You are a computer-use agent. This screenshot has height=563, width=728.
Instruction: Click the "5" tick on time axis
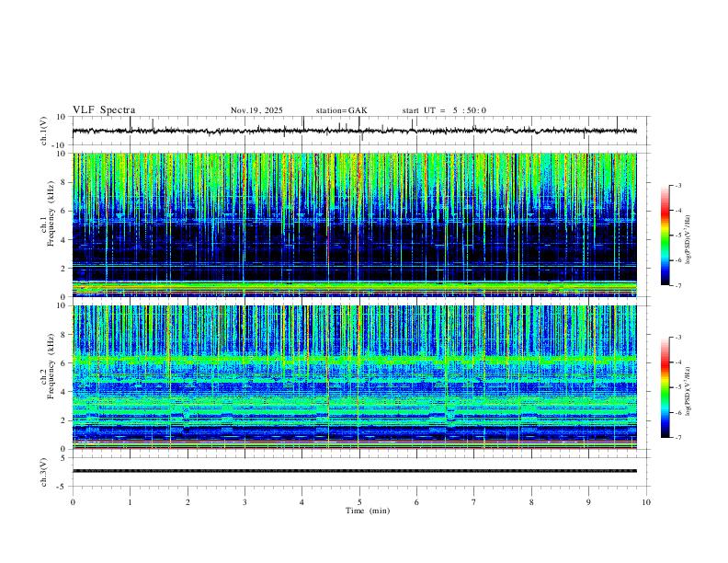point(359,502)
